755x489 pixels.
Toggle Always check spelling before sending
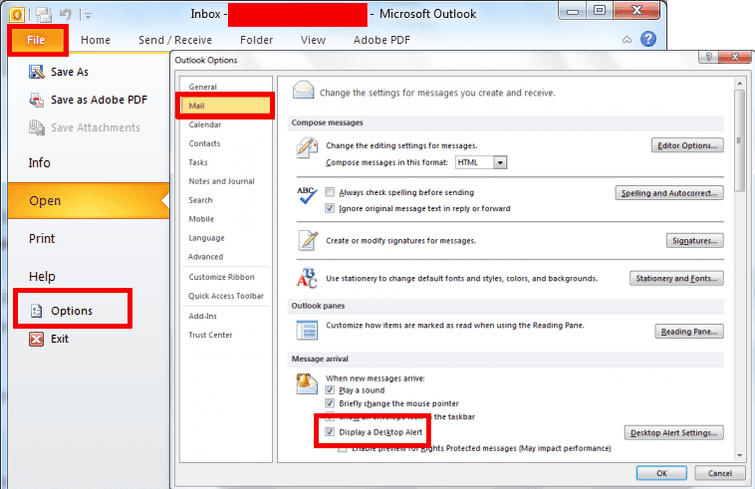[x=330, y=192]
